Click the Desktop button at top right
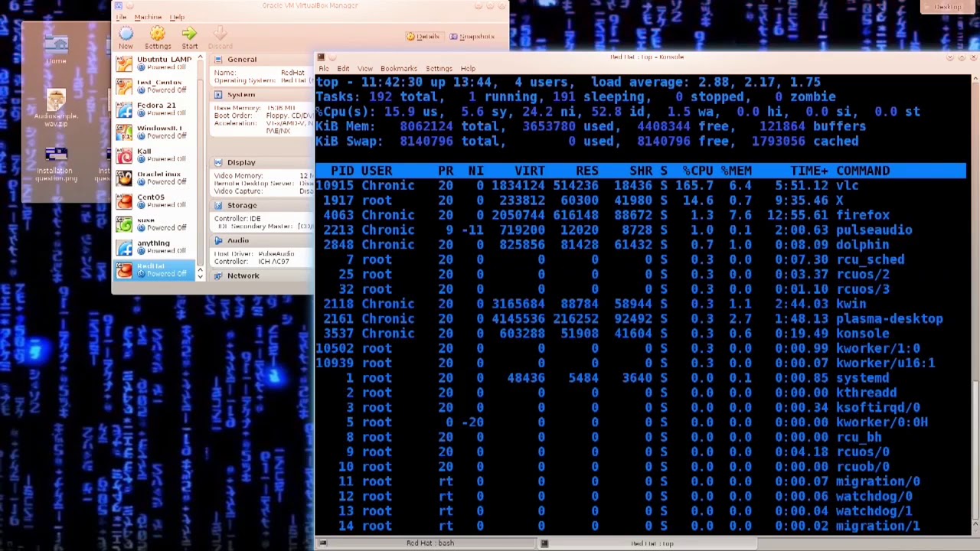The width and height of the screenshot is (980, 551). (x=947, y=7)
